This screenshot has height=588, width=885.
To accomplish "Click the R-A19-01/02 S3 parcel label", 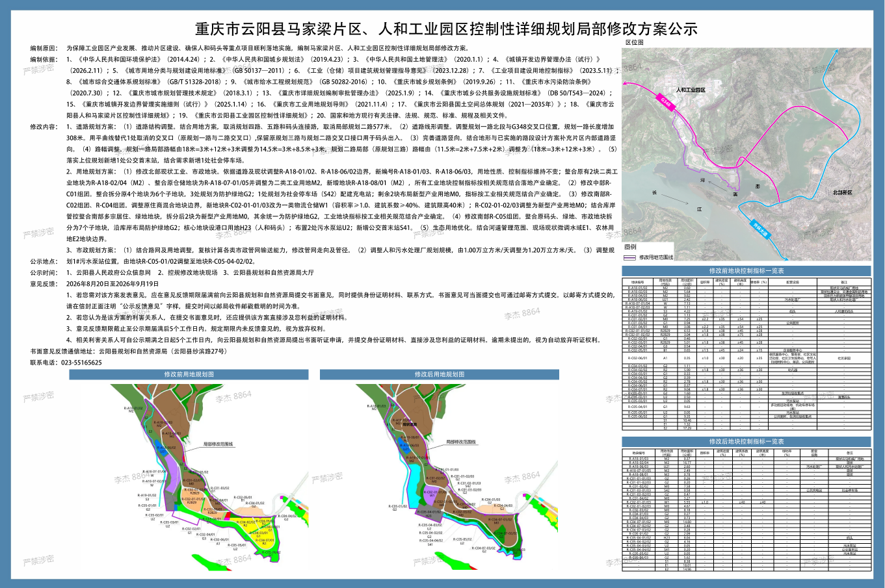I will click(x=147, y=496).
